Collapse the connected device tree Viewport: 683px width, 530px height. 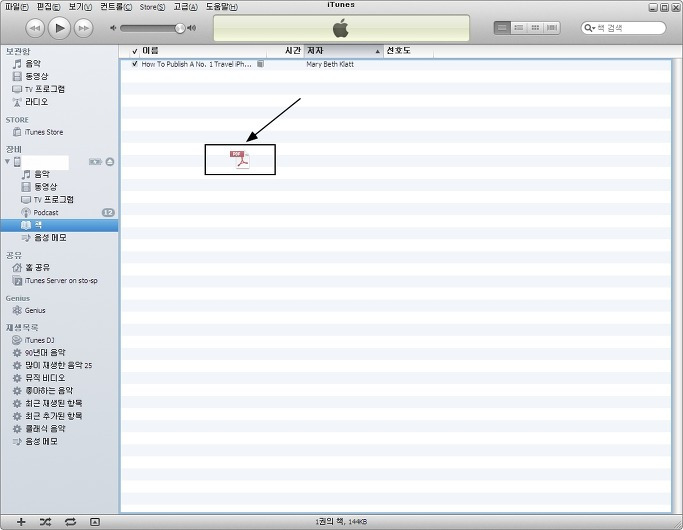click(7, 162)
